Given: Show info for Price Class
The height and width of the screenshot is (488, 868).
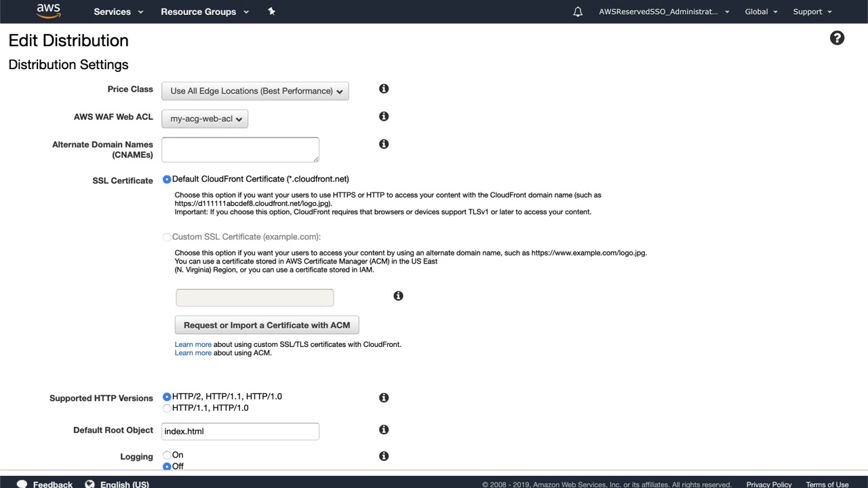Looking at the screenshot, I should 384,89.
